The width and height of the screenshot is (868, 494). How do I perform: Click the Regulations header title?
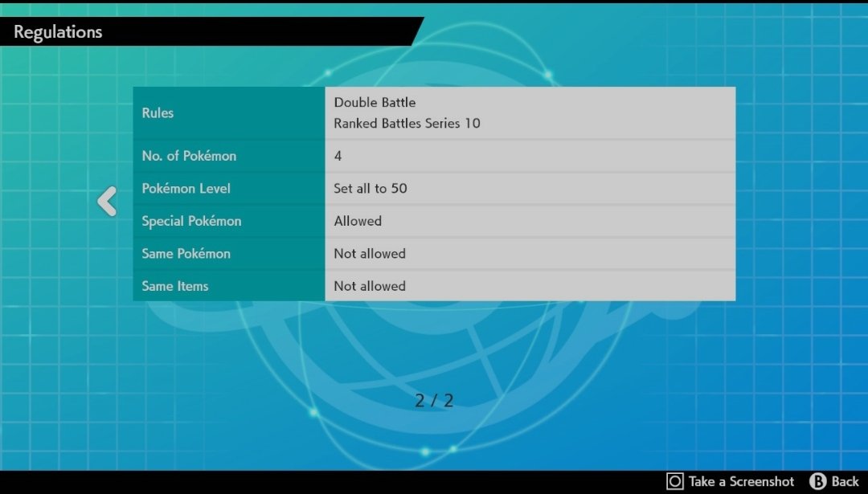[58, 32]
